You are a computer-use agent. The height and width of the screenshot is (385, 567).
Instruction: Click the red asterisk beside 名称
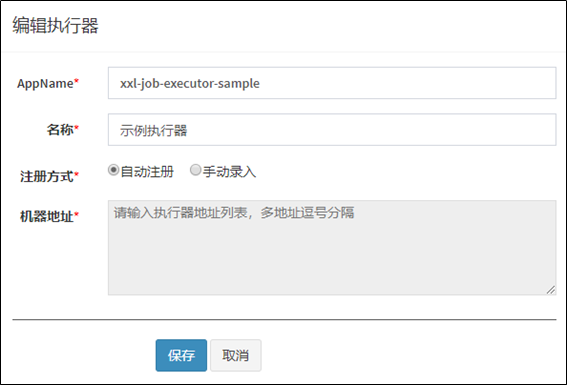click(x=76, y=127)
